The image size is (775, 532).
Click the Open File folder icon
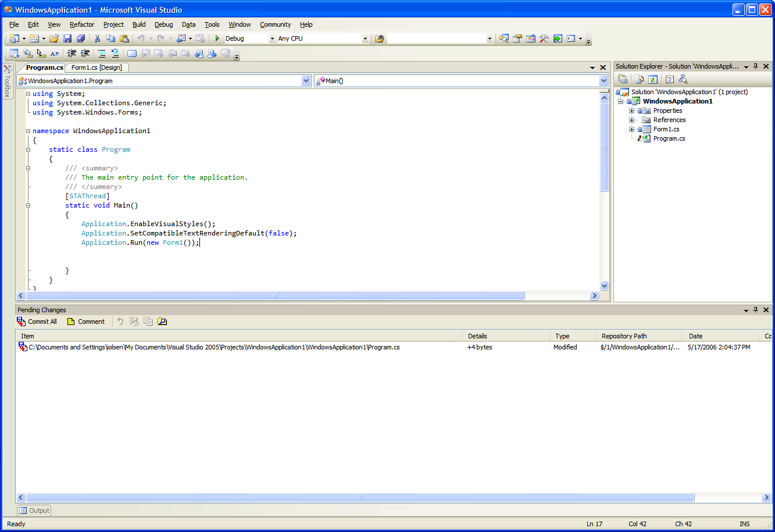[x=54, y=38]
